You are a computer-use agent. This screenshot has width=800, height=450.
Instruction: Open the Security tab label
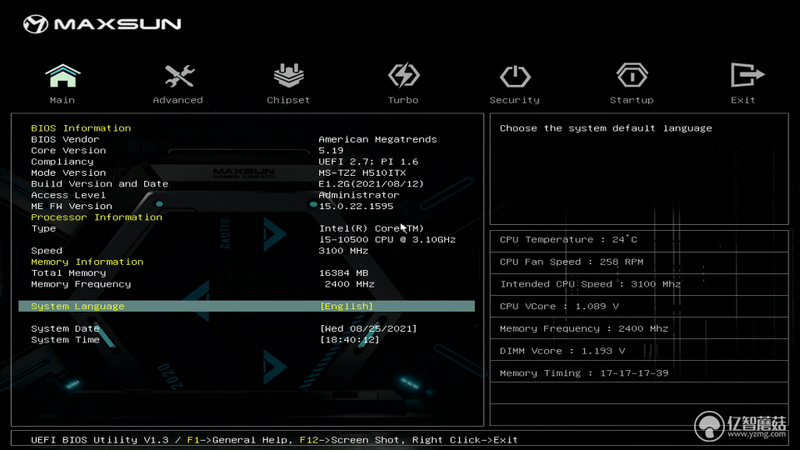(x=515, y=100)
